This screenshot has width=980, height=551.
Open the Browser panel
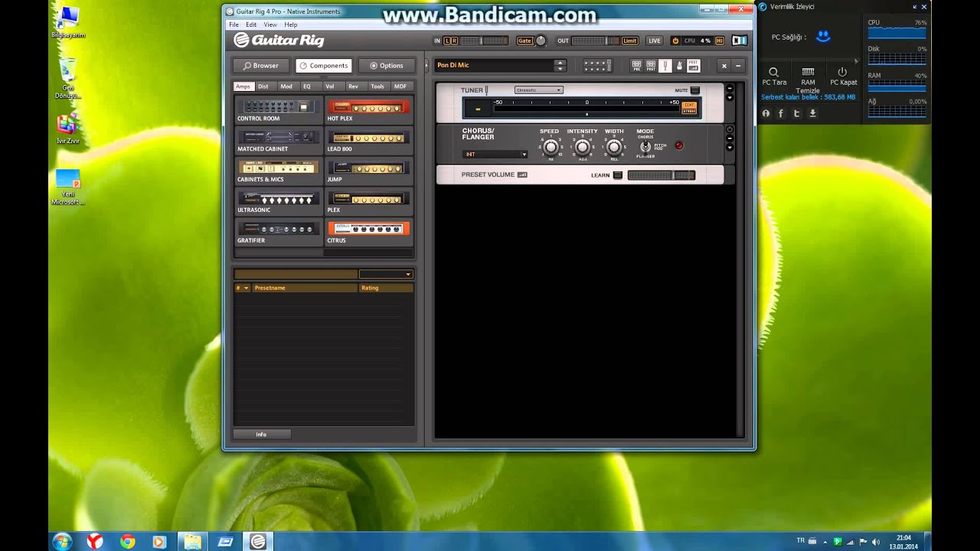(x=261, y=66)
